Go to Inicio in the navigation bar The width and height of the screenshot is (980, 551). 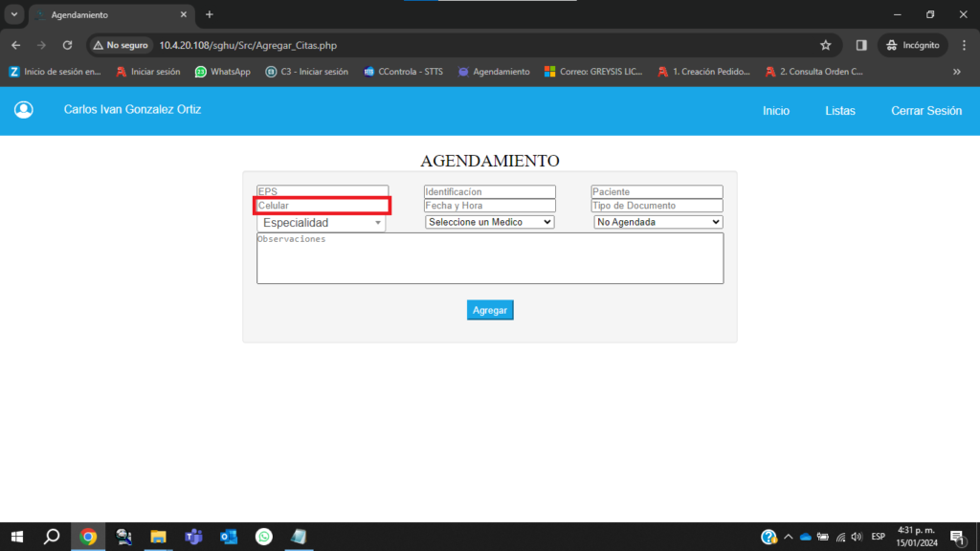775,111
